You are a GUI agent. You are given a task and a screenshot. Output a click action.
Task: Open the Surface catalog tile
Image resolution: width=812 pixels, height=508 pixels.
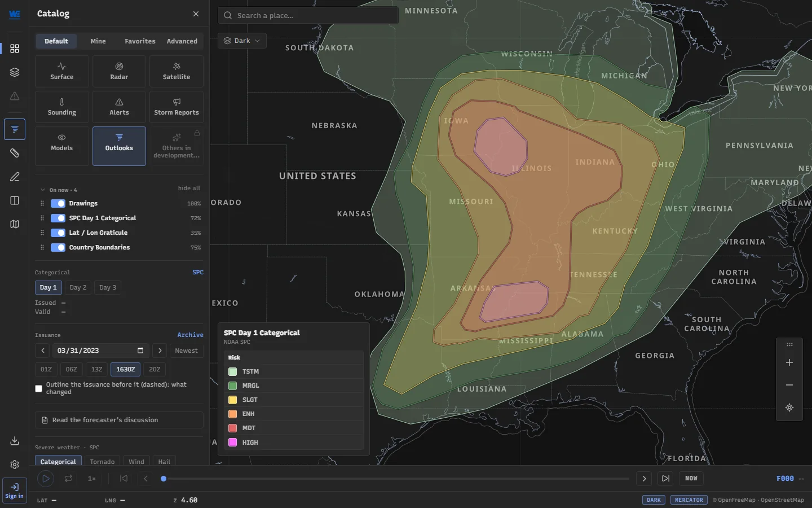(62, 72)
